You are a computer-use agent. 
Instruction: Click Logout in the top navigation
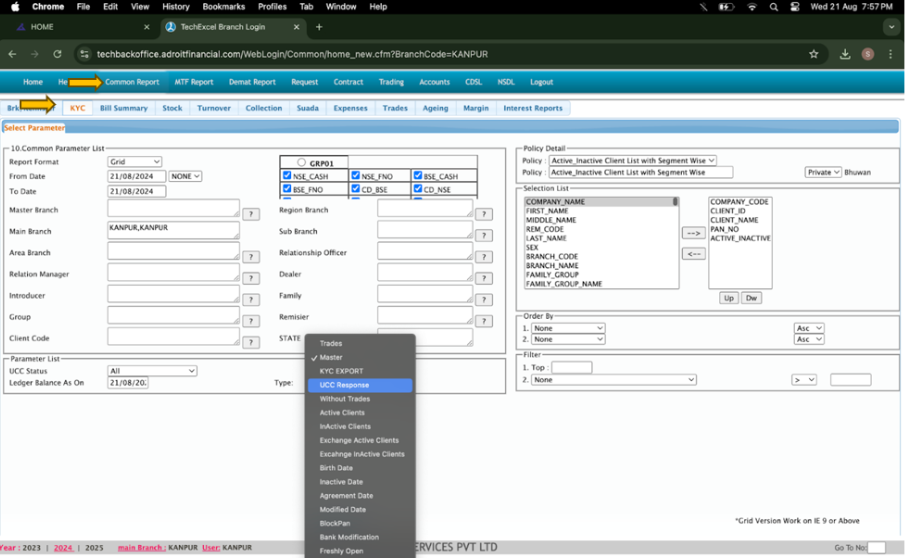[541, 82]
